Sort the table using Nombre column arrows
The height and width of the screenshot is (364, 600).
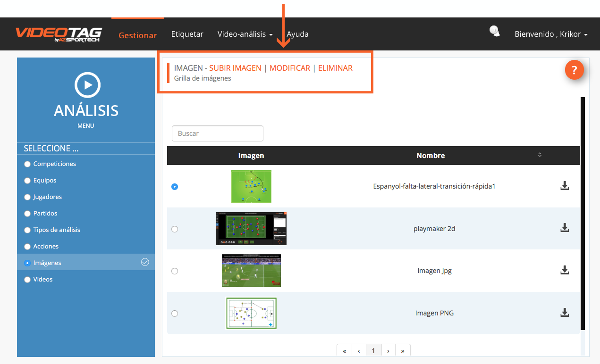[540, 155]
